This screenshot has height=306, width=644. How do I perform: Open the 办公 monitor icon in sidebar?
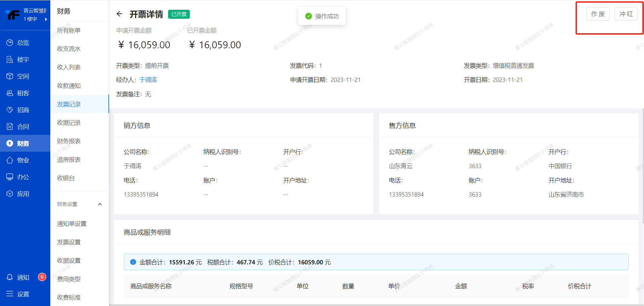(10, 177)
